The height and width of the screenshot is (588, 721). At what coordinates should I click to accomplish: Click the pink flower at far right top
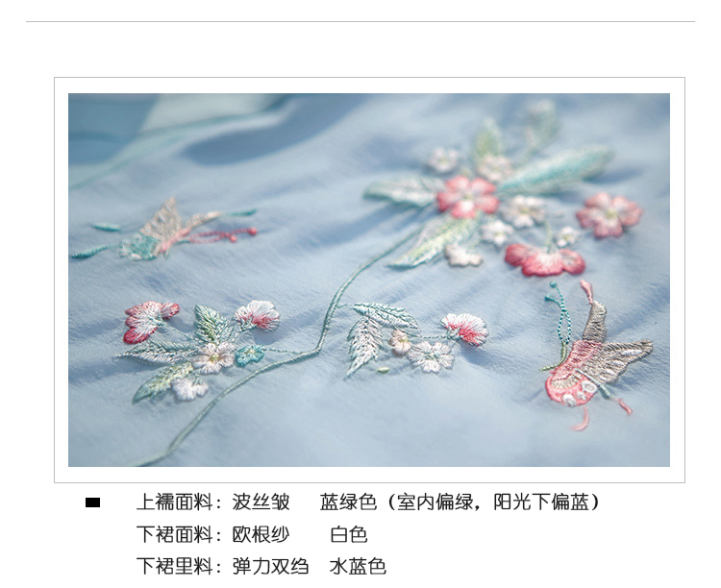tap(609, 214)
